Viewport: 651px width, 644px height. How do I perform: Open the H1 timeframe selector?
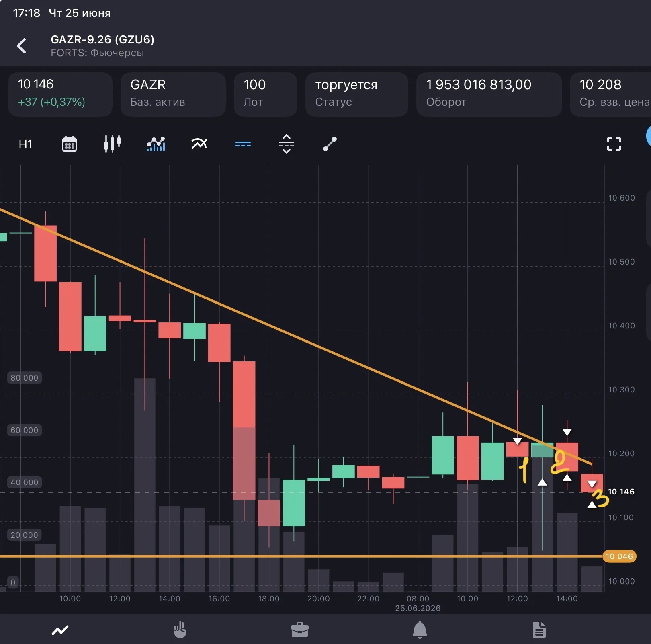pyautogui.click(x=25, y=144)
